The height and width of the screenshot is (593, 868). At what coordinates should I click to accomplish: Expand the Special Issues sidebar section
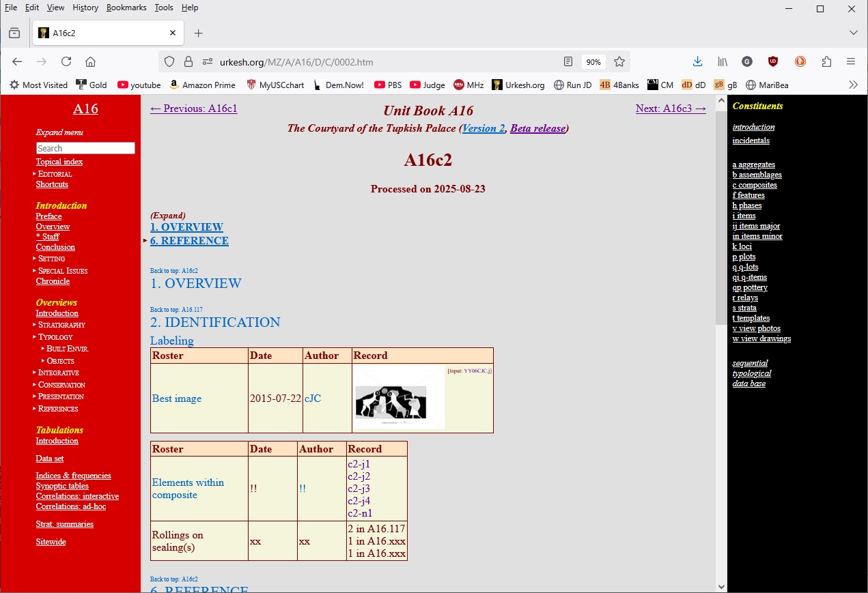pos(62,271)
